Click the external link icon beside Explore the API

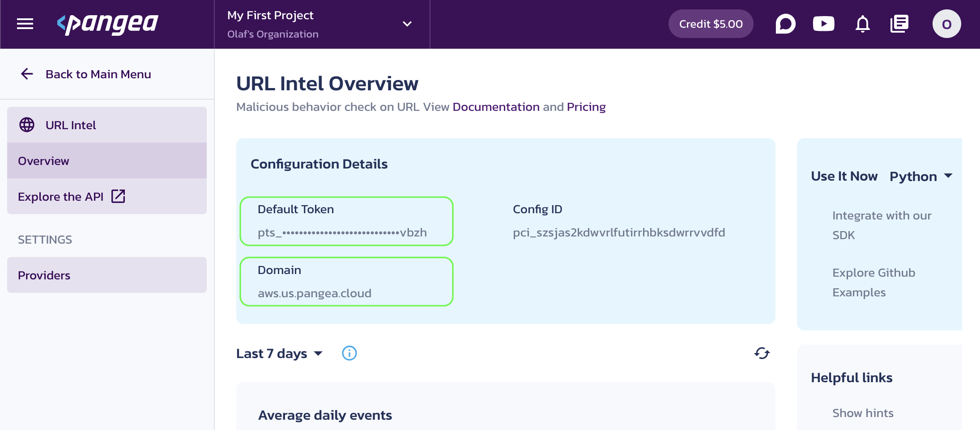(118, 196)
